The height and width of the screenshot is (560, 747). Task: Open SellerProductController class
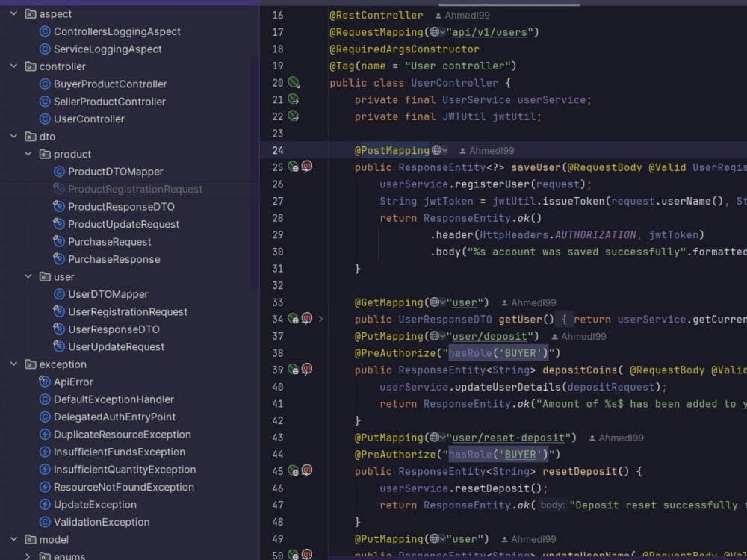(110, 102)
